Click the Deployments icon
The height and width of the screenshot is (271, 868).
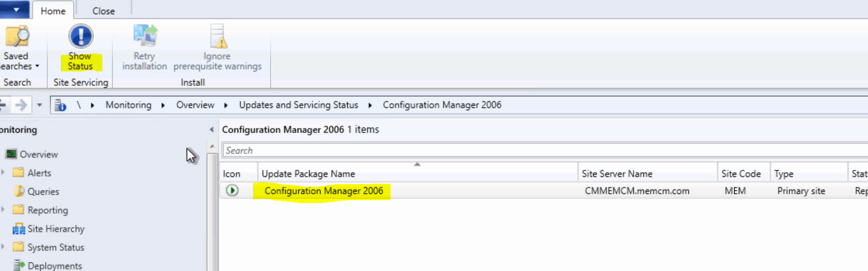click(19, 265)
